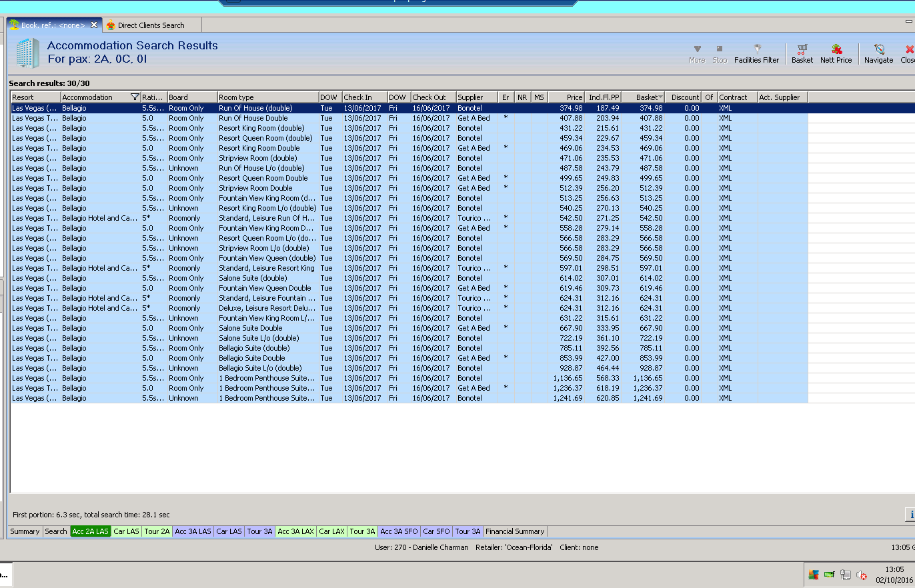Switch to the Car LAX tab
The height and width of the screenshot is (588, 915).
331,531
